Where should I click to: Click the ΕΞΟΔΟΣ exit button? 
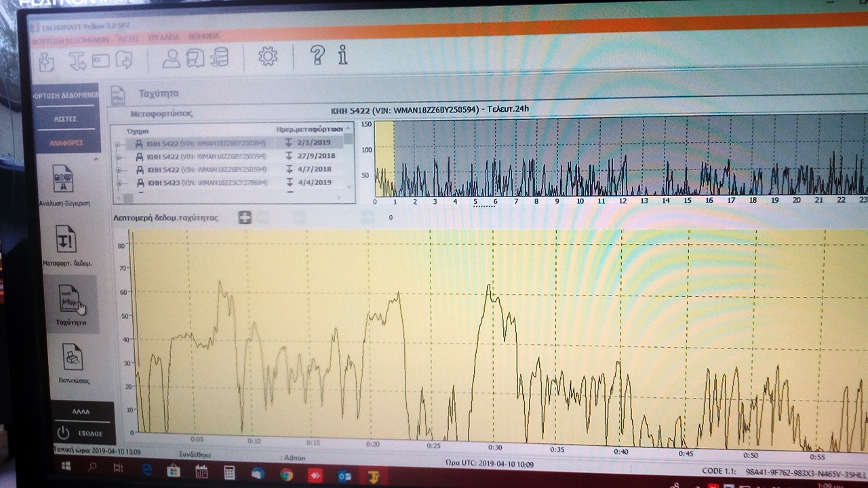(x=82, y=432)
